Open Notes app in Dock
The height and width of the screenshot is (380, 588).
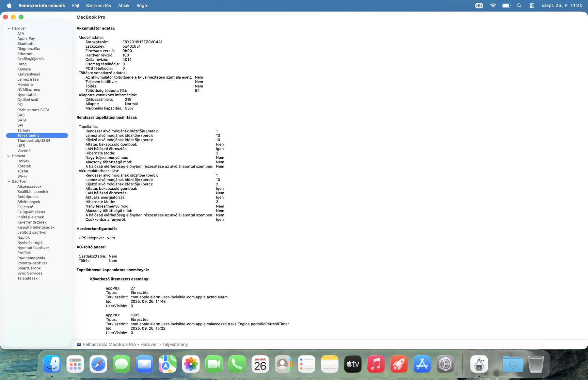point(330,364)
